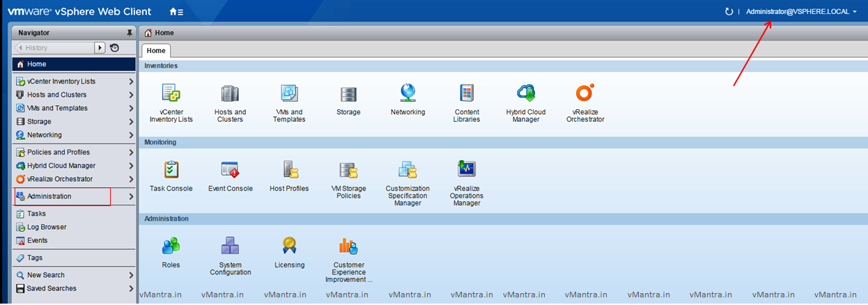Open VMs and Templates icon in Inventories
Image resolution: width=868 pixels, height=305 pixels.
tap(289, 93)
